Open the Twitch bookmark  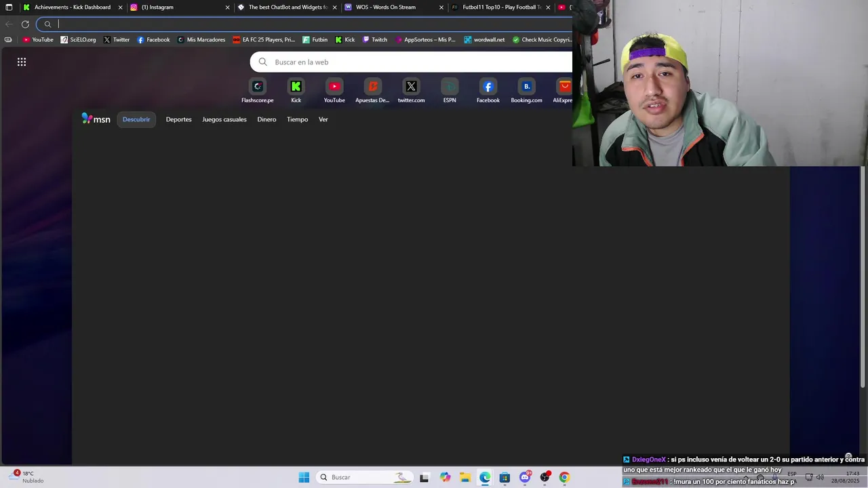click(375, 40)
